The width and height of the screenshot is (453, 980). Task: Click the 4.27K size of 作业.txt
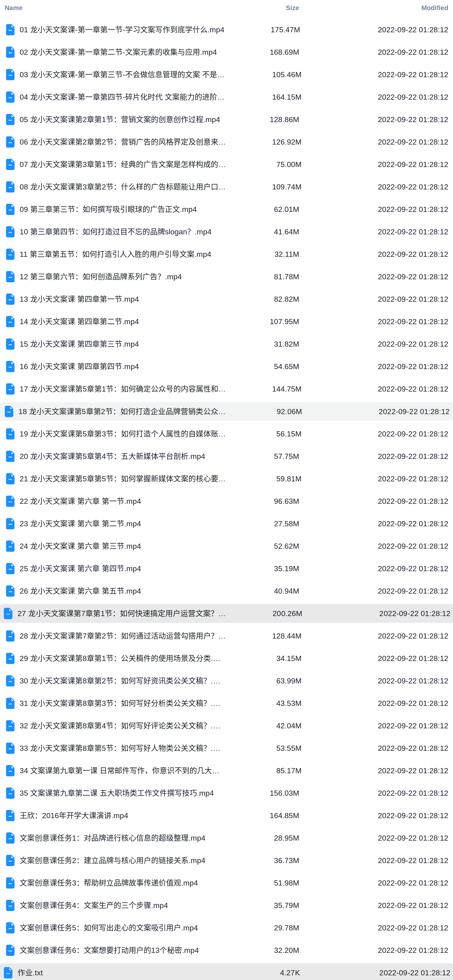click(290, 972)
